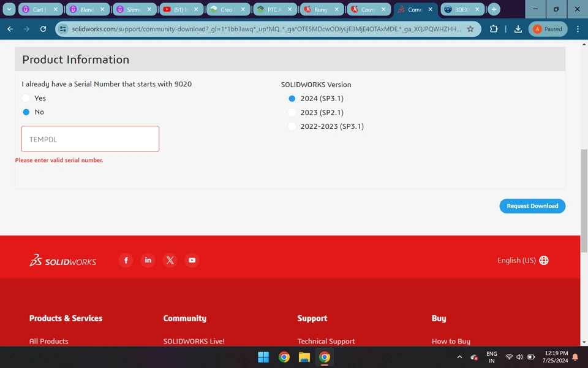Open the first Chrome taskbar icon

(284, 357)
